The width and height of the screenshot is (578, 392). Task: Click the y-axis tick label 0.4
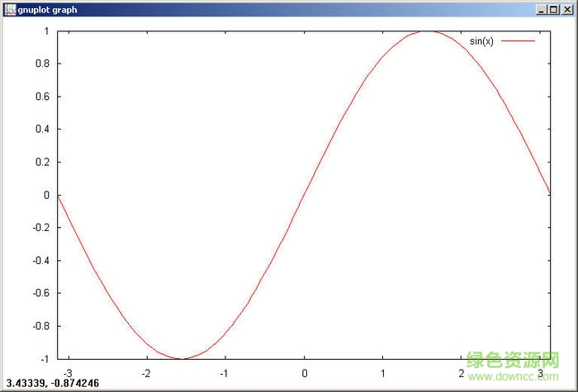point(41,129)
